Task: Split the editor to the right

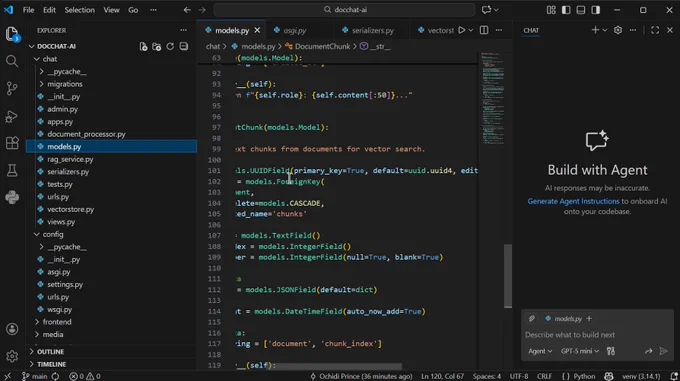Action: [x=484, y=30]
